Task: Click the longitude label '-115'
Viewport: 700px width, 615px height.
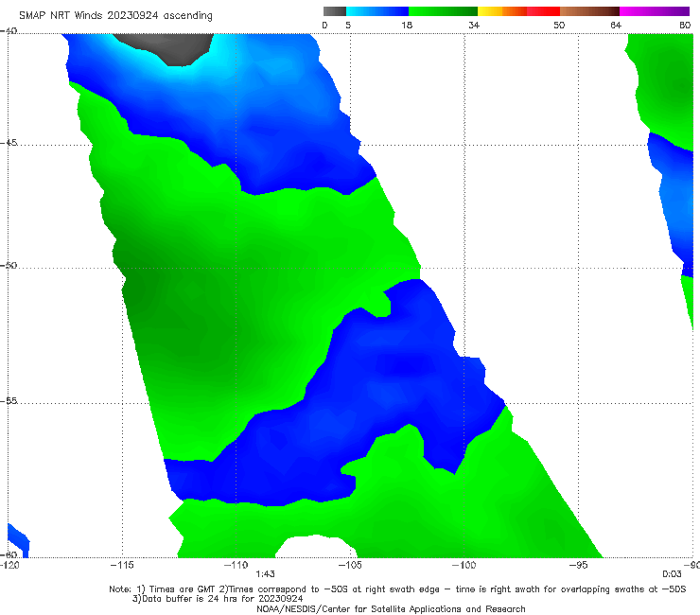Action: [122, 565]
